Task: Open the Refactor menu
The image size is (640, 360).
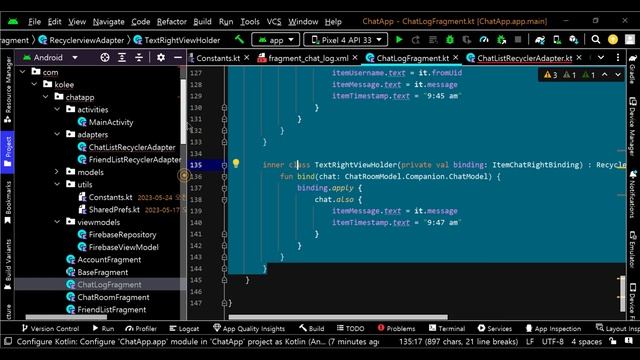Action: click(x=171, y=22)
